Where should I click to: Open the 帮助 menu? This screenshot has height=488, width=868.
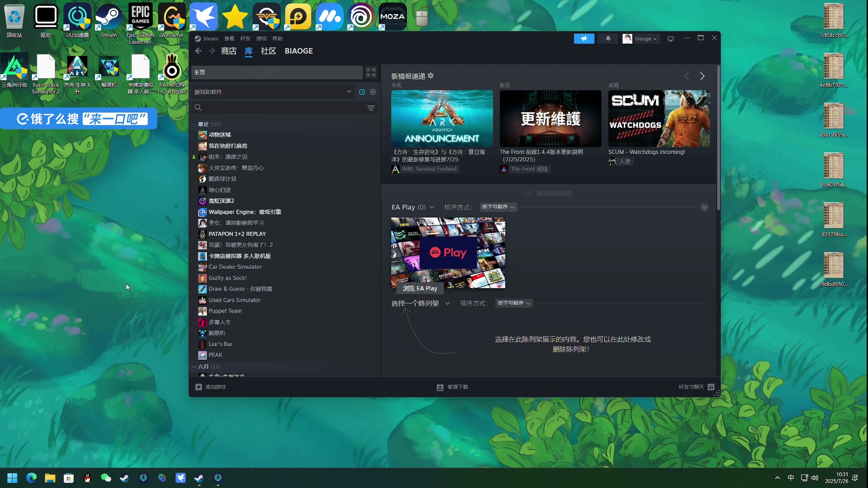[277, 38]
